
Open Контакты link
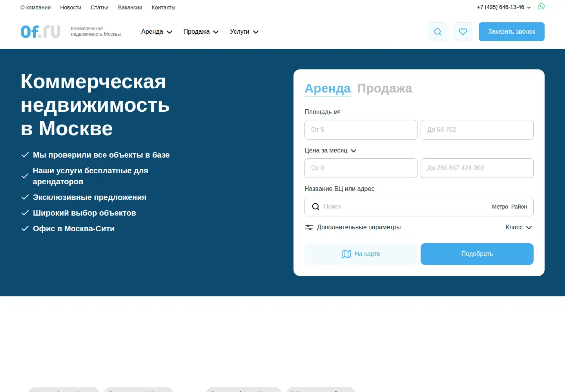click(163, 7)
